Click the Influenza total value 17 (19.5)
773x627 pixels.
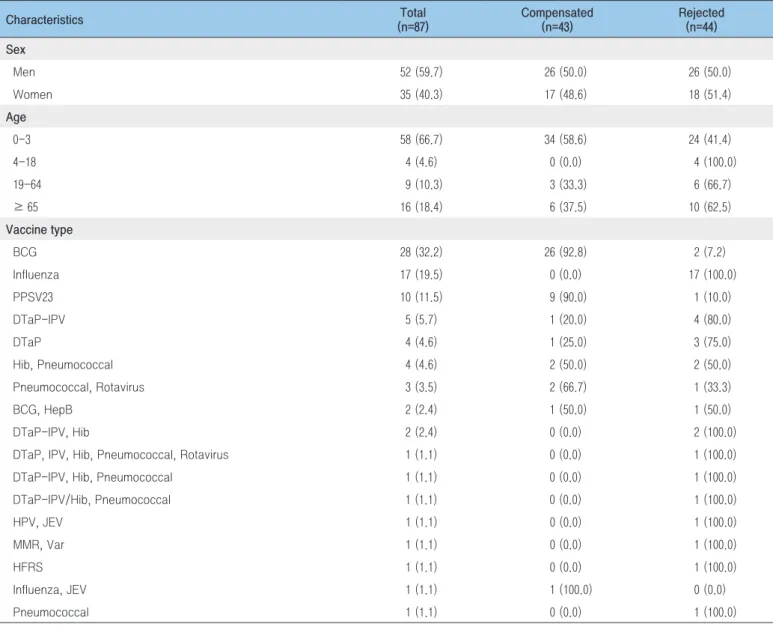(x=421, y=275)
